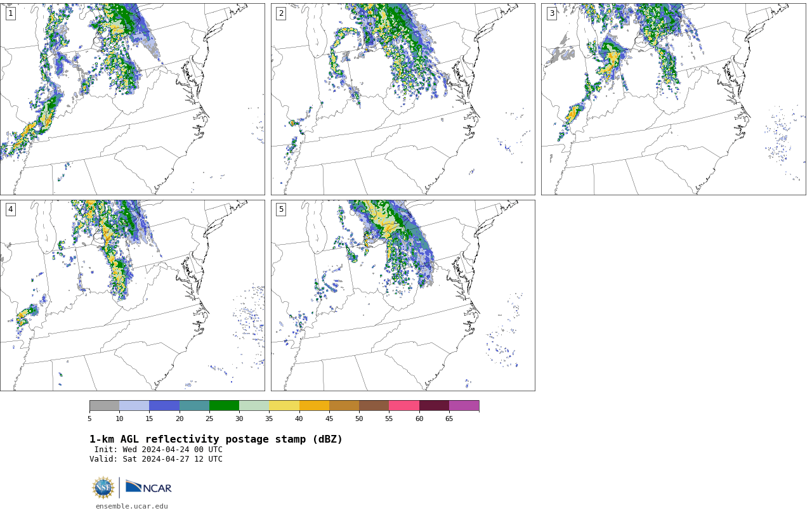812x513 pixels.
Task: Click the dark green 25-30 dBZ swatch
Action: (224, 406)
